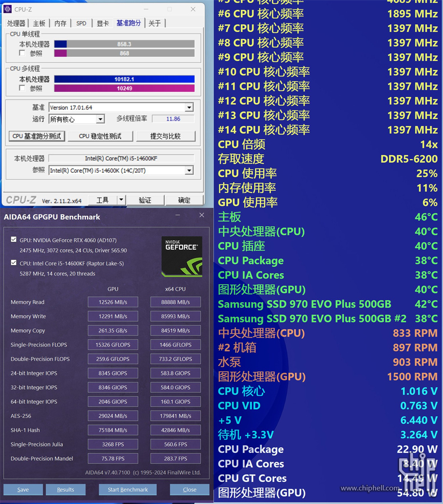Click GPU Memory Write 12291 MB/s cell
This screenshot has width=443, height=504.
(x=113, y=316)
